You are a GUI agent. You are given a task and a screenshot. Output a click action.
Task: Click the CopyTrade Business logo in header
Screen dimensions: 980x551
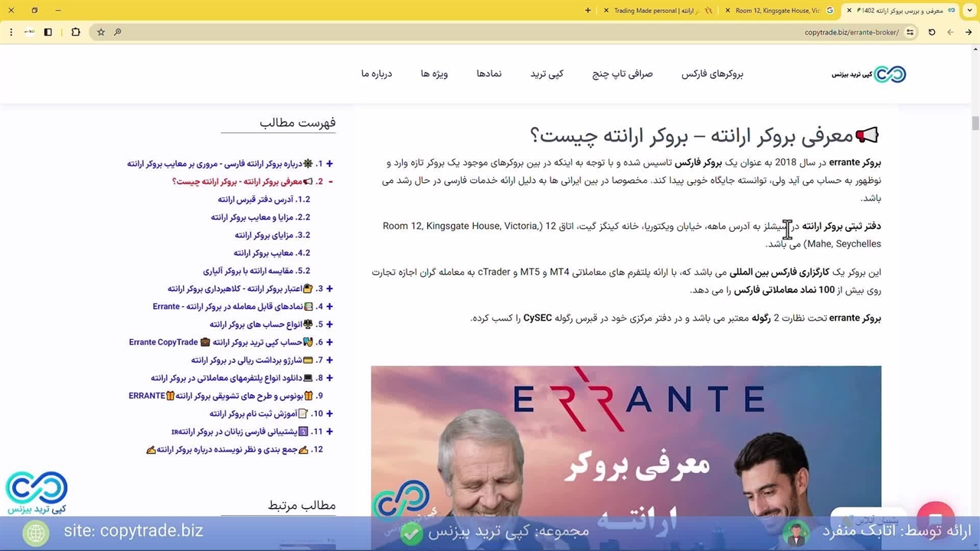pyautogui.click(x=869, y=74)
